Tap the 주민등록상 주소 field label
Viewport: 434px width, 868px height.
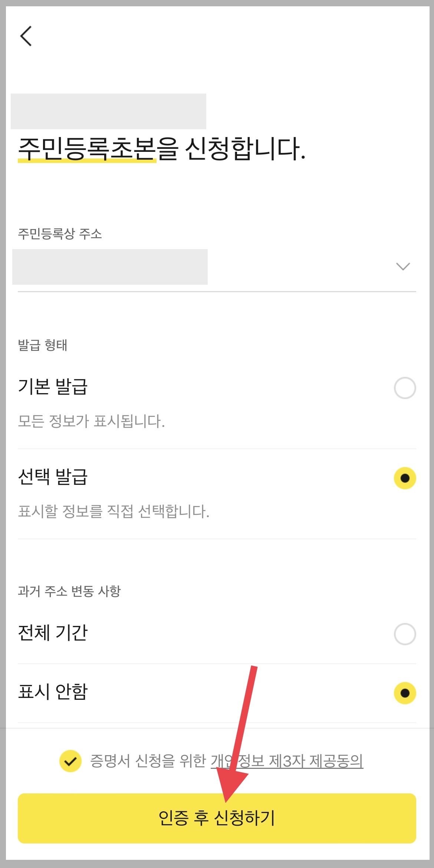[60, 234]
